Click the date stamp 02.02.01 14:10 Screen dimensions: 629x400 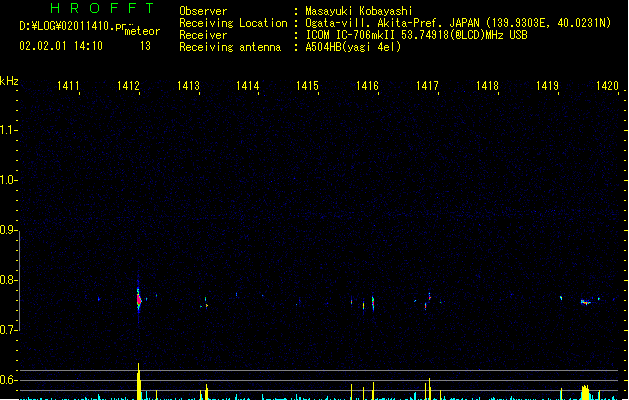click(x=61, y=46)
